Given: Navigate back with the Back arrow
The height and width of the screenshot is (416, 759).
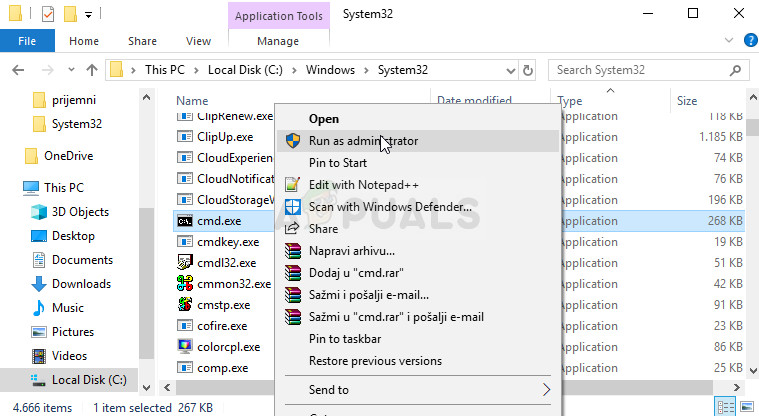Looking at the screenshot, I should coord(19,70).
